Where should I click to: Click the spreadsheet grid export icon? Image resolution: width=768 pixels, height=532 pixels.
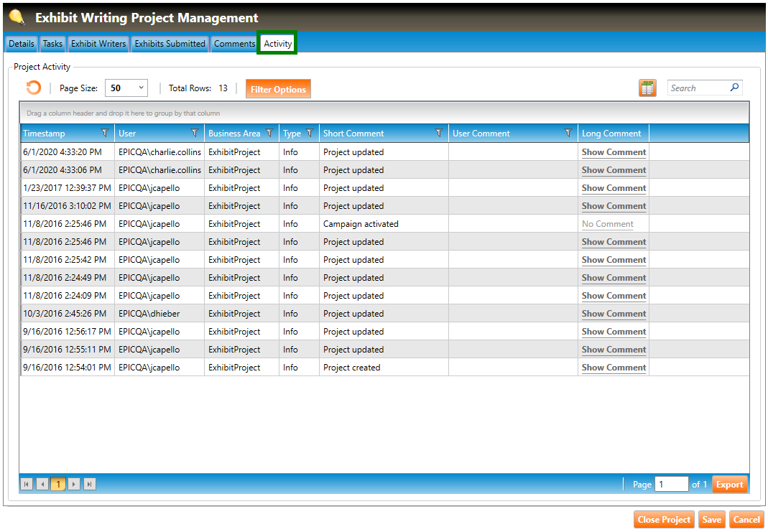(x=647, y=88)
